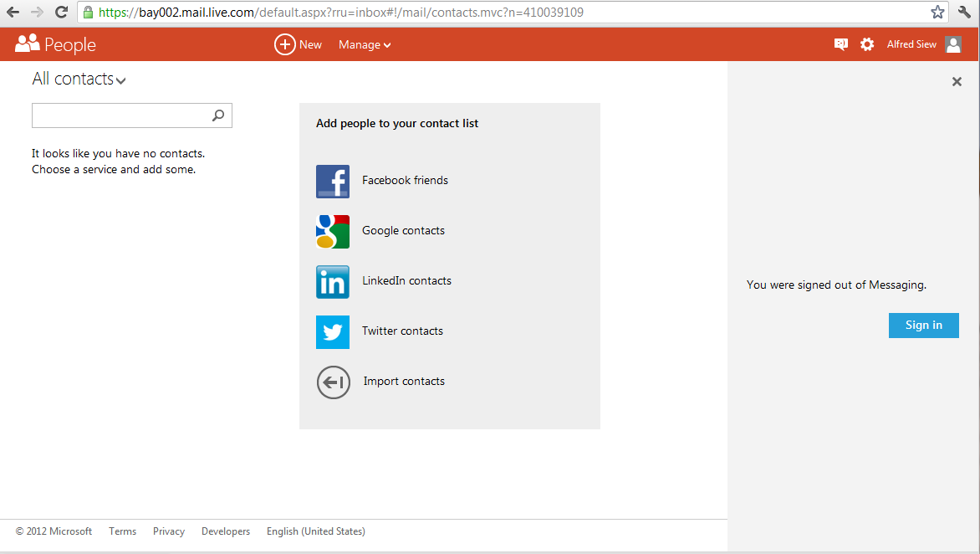
Task: Sign in to Messaging
Action: [x=924, y=326]
